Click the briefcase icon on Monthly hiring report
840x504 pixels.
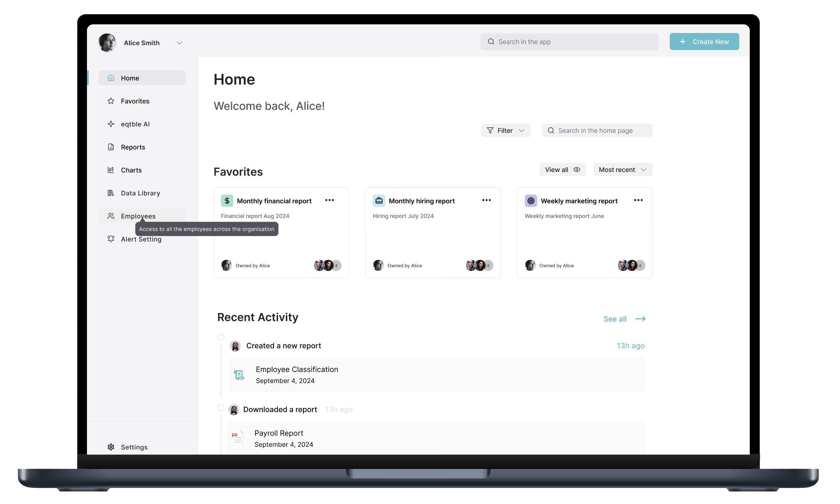point(379,201)
